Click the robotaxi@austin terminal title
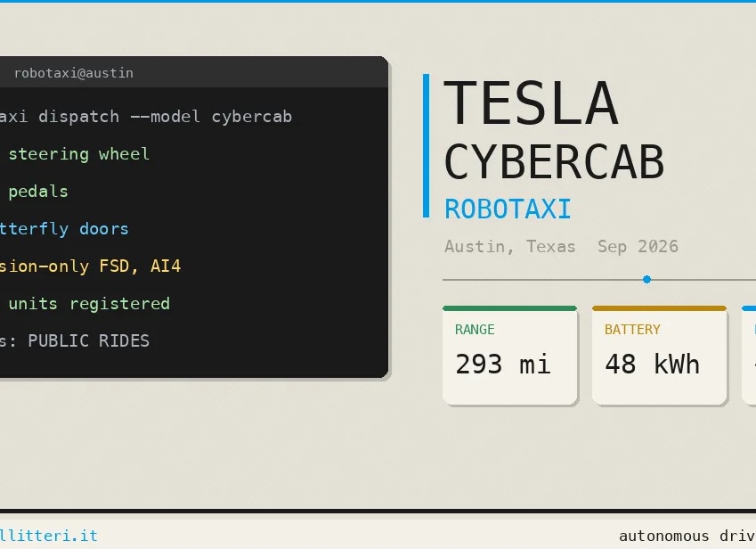The height and width of the screenshot is (549, 756). (x=74, y=73)
